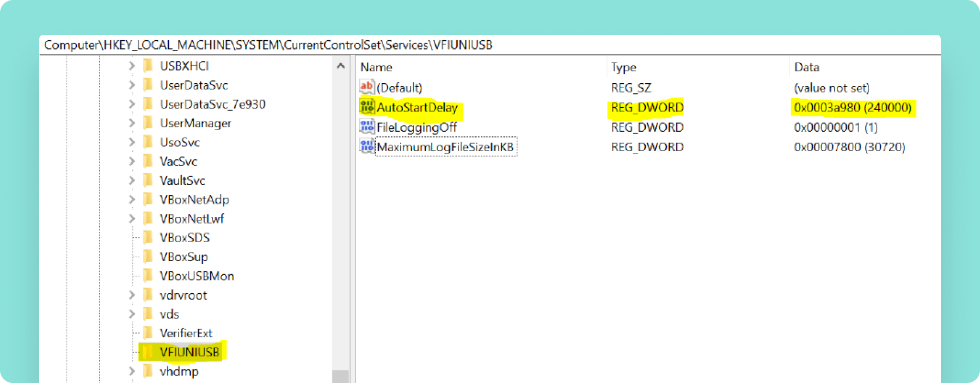Expand the VaultSvc key
The width and height of the screenshot is (980, 383).
click(132, 180)
